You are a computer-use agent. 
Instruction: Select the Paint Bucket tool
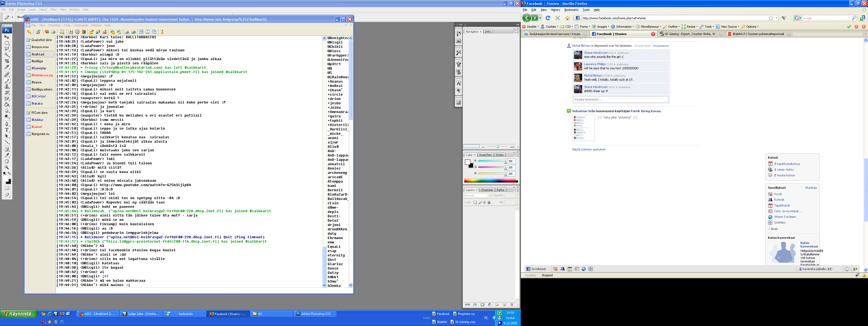click(x=7, y=105)
